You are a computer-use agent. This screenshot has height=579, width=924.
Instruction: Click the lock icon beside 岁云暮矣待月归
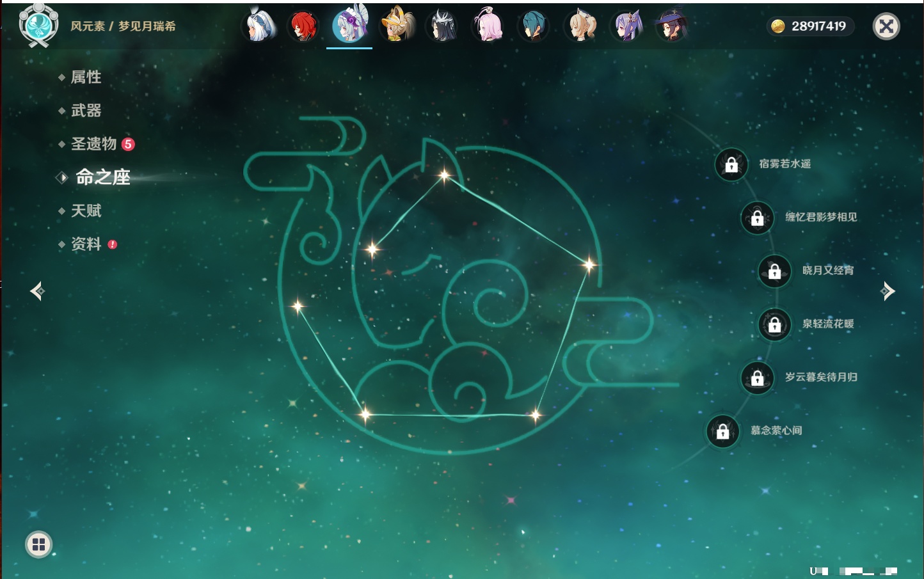pyautogui.click(x=757, y=378)
